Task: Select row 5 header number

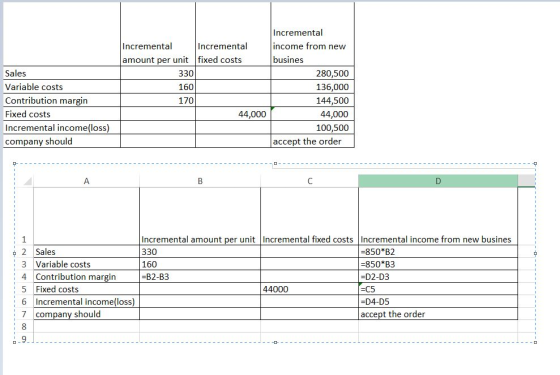Action: [24, 289]
